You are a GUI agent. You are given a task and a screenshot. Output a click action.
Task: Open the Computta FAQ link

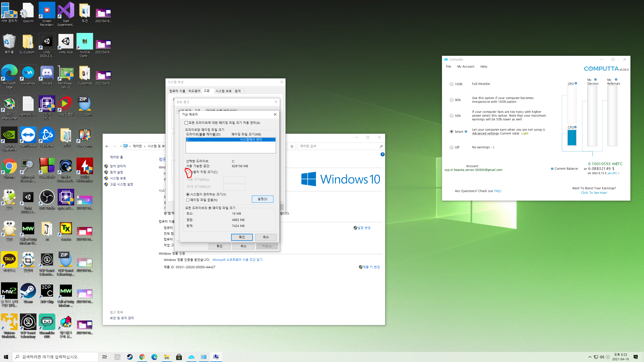(498, 191)
